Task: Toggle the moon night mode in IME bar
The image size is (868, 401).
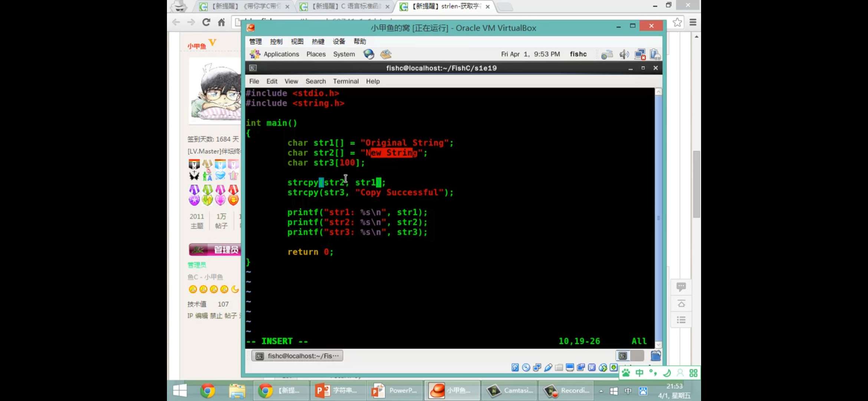Action: tap(667, 373)
